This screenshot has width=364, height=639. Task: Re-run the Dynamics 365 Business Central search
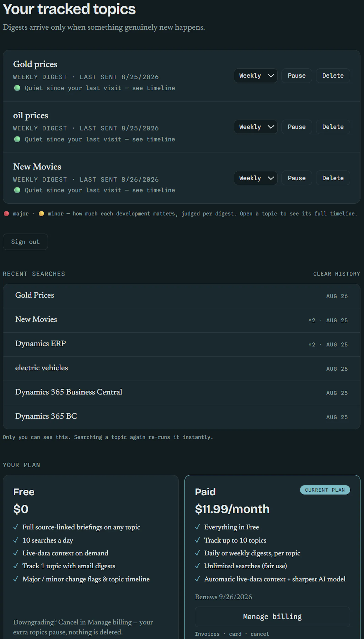point(182,393)
